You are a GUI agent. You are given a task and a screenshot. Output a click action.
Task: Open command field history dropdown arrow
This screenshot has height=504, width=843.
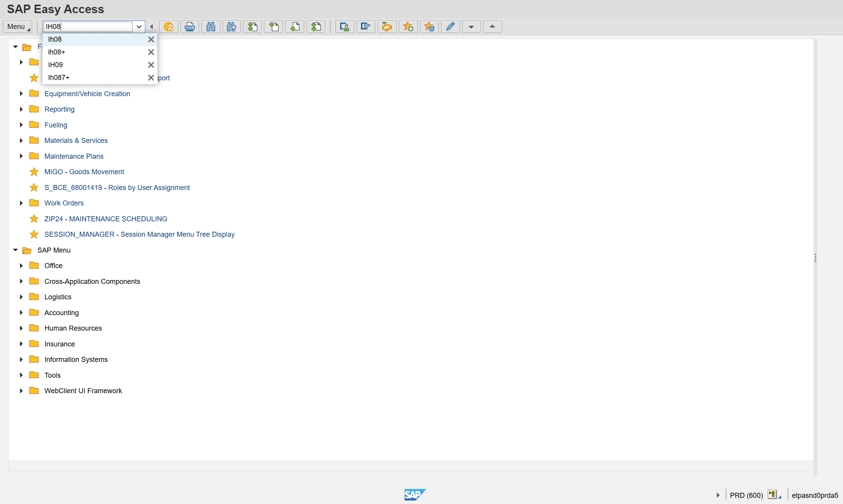coord(139,27)
